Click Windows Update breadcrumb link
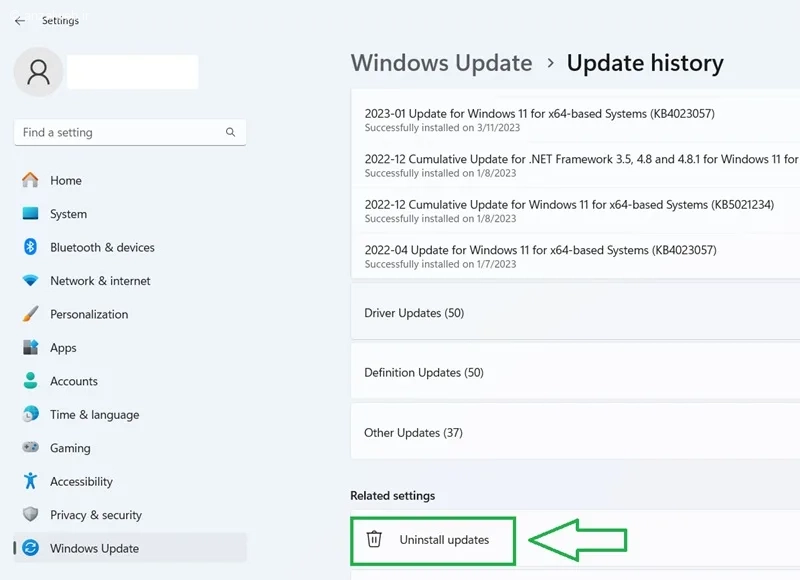The height and width of the screenshot is (580, 800). (x=441, y=63)
